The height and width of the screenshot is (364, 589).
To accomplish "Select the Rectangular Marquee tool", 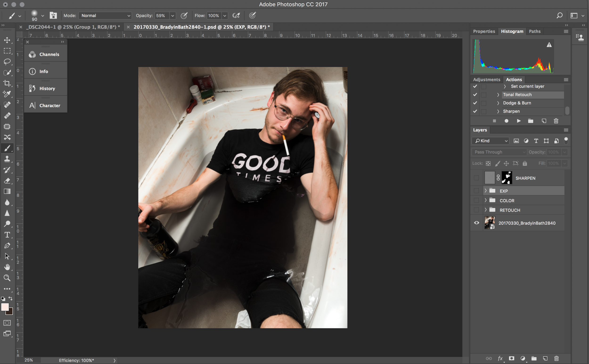I will click(x=7, y=51).
